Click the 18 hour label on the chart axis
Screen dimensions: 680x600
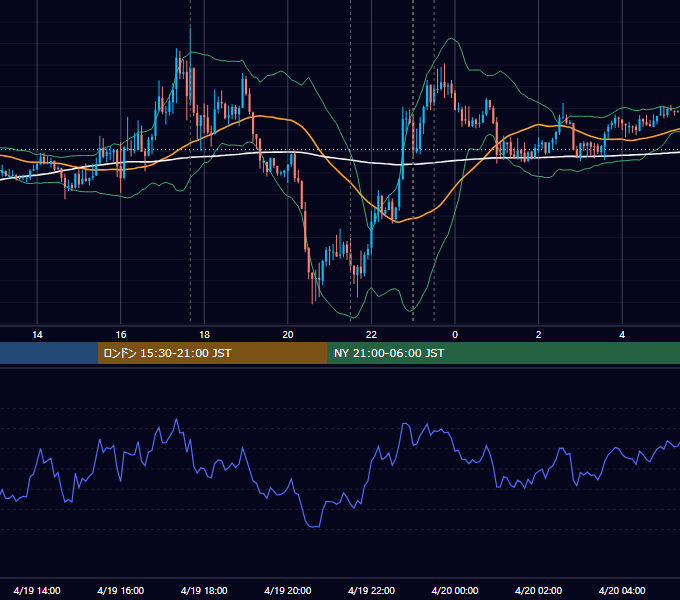204,335
